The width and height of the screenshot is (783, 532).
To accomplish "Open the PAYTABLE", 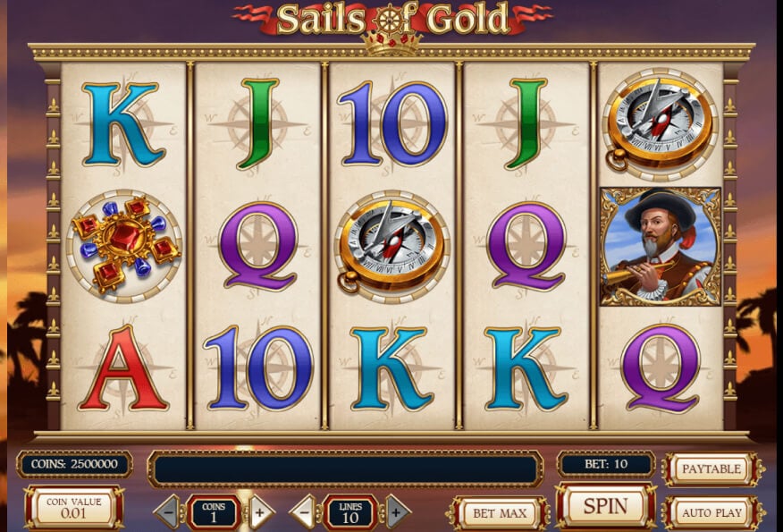I will [x=711, y=469].
